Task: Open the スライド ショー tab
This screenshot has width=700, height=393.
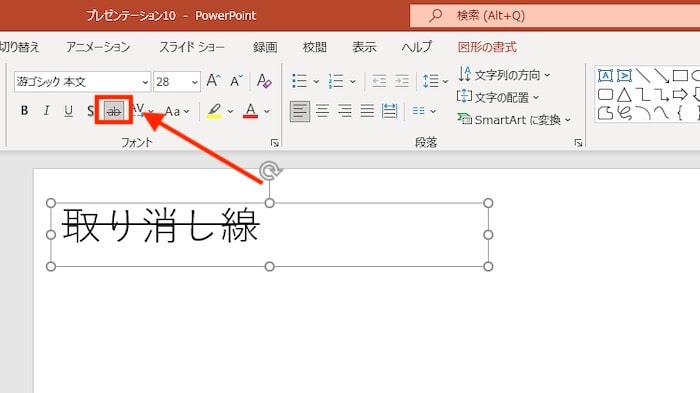Action: [x=192, y=47]
